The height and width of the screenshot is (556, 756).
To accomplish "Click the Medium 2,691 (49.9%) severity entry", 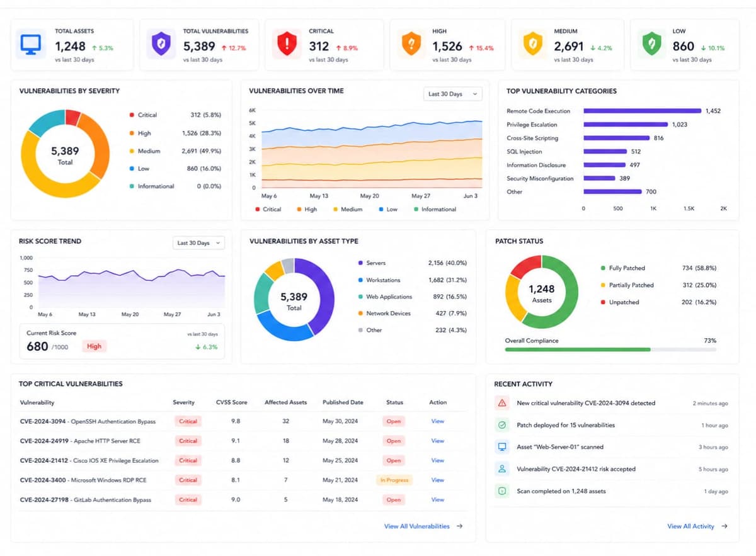I will [x=175, y=151].
